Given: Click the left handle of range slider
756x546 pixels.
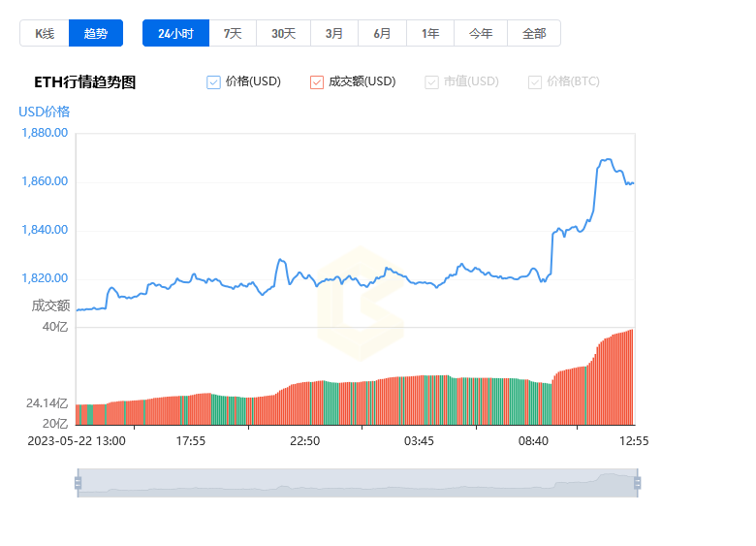Looking at the screenshot, I should (x=79, y=482).
